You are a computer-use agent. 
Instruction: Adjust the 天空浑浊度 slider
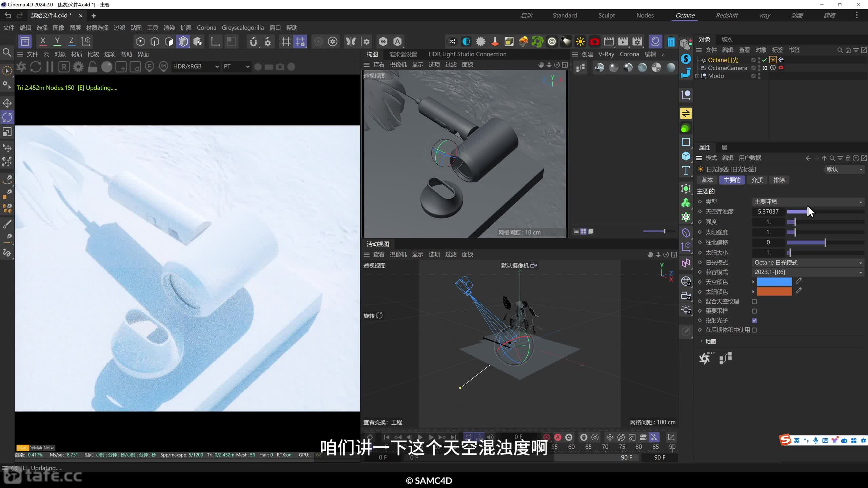pyautogui.click(x=825, y=211)
